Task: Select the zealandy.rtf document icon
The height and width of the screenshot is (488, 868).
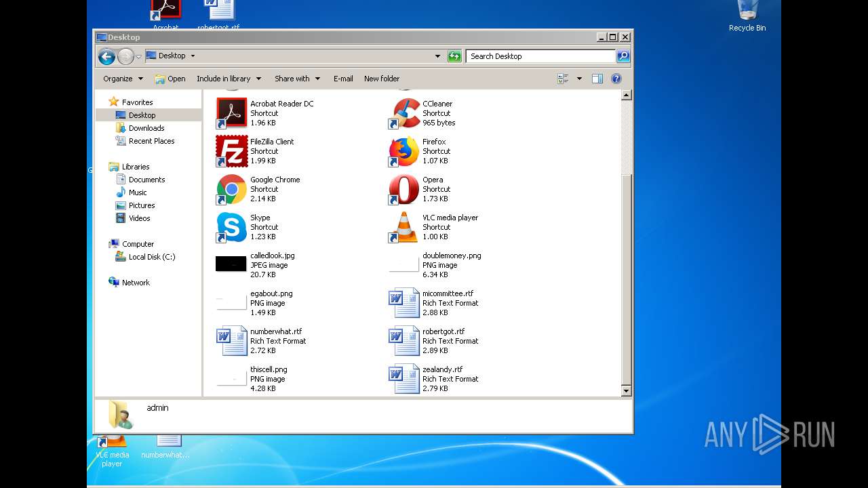Action: [x=403, y=379]
